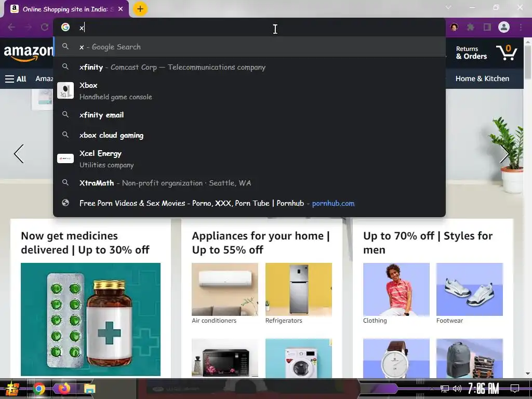Image resolution: width=532 pixels, height=399 pixels.
Task: Open Returns & Orders link
Action: click(x=471, y=52)
